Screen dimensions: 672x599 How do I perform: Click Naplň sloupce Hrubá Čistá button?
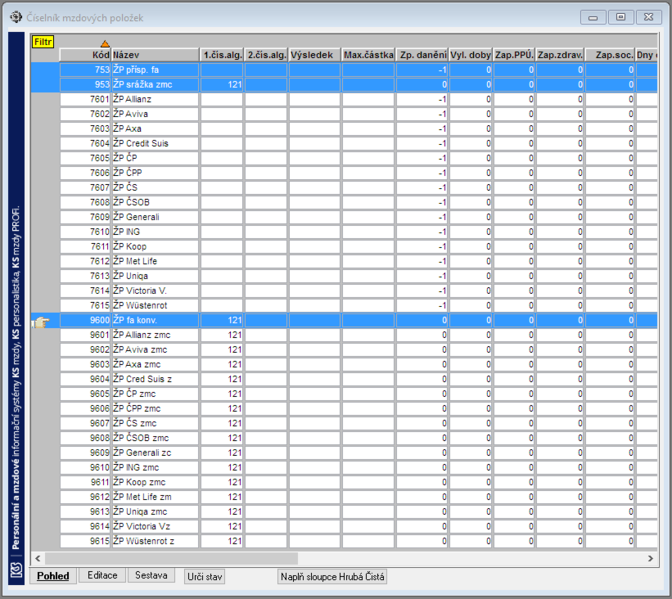[x=332, y=577]
